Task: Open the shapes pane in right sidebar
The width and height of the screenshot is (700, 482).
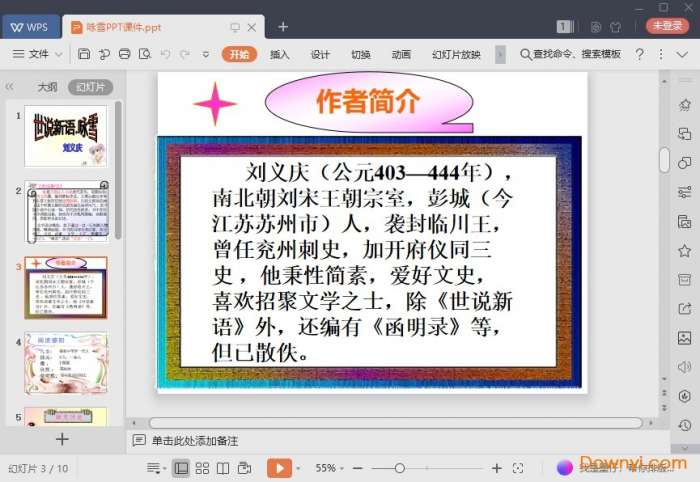Action: [x=684, y=163]
